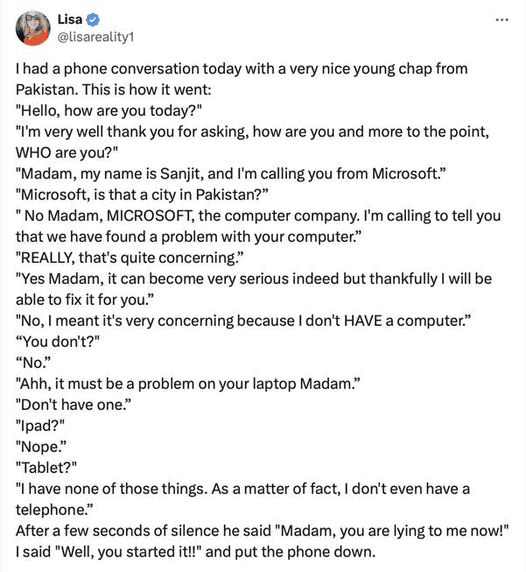
Task: Click the display name Lisa
Action: tap(70, 19)
